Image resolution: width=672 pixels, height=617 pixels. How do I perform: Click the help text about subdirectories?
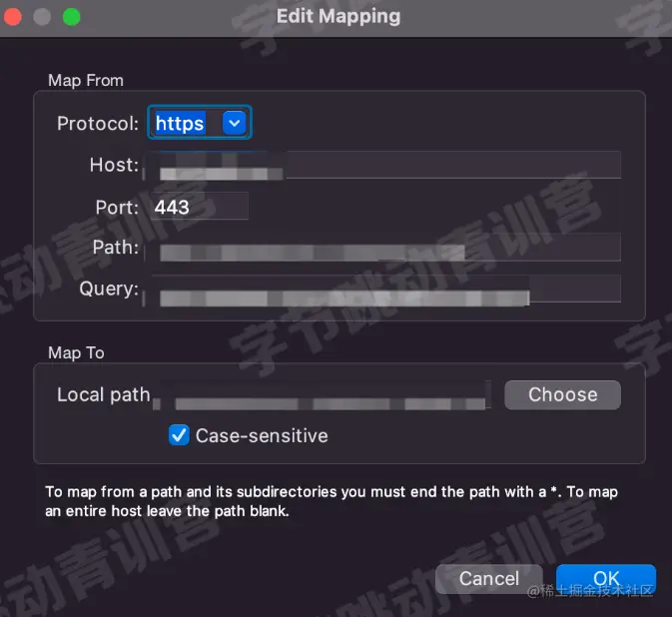332,501
